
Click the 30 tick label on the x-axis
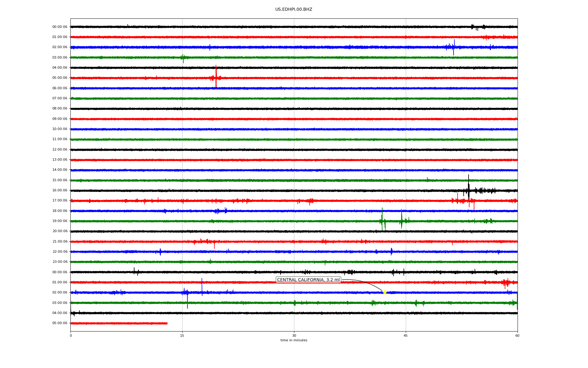(x=294, y=335)
